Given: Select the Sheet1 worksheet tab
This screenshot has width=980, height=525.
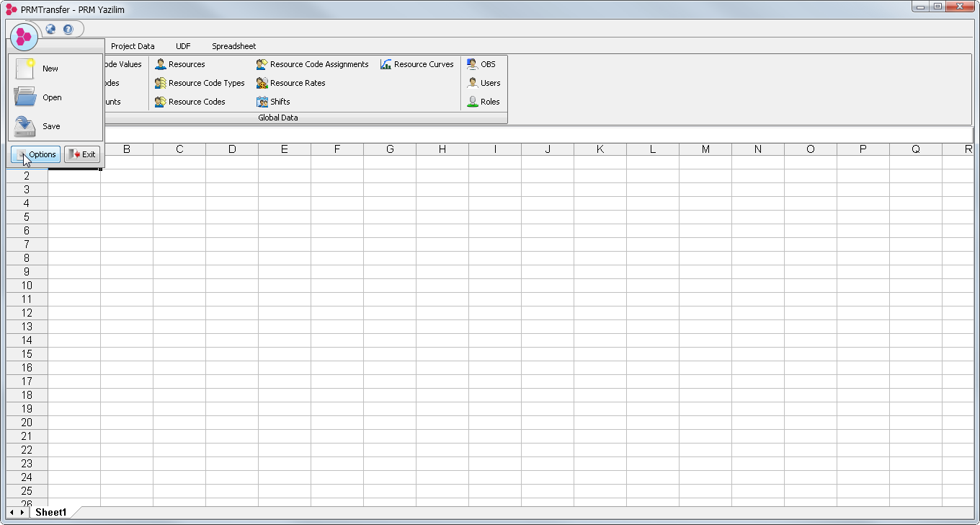Looking at the screenshot, I should [51, 512].
